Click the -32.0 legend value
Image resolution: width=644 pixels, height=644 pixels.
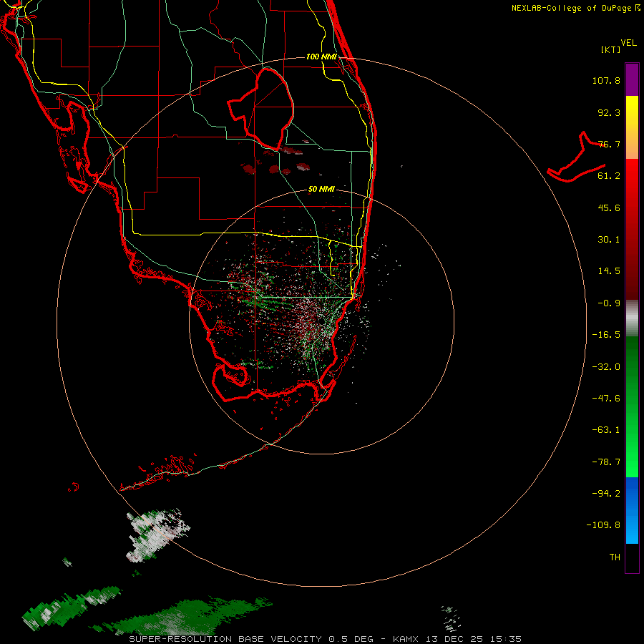coord(606,367)
